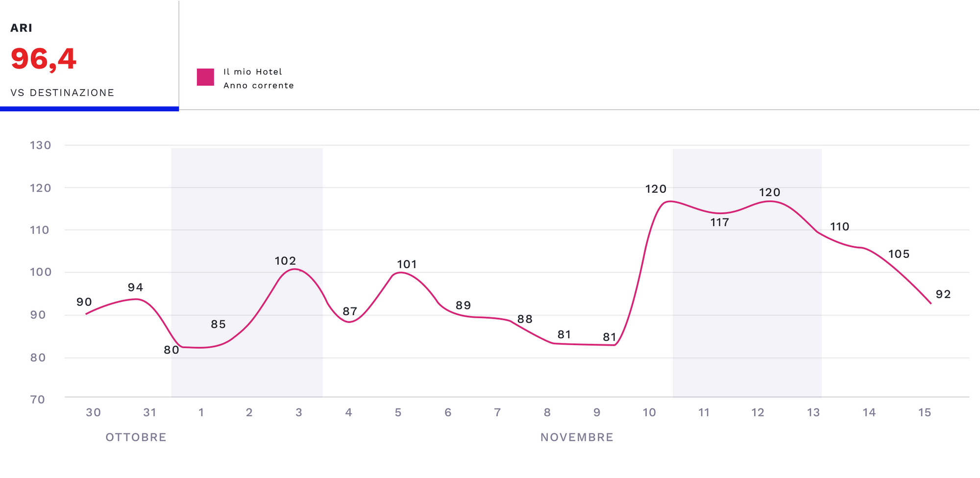Select the 117 data point label
Screen dimensions: 980x478
[719, 223]
